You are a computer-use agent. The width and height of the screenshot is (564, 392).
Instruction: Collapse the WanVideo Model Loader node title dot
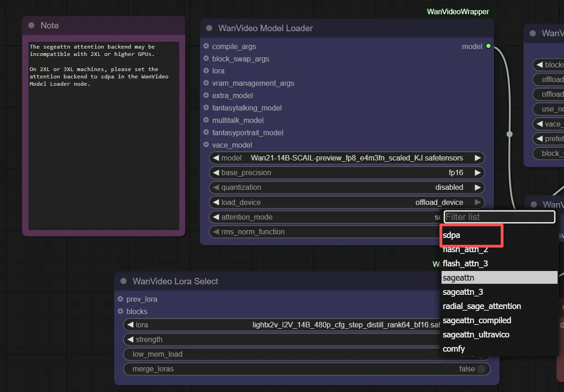click(209, 28)
